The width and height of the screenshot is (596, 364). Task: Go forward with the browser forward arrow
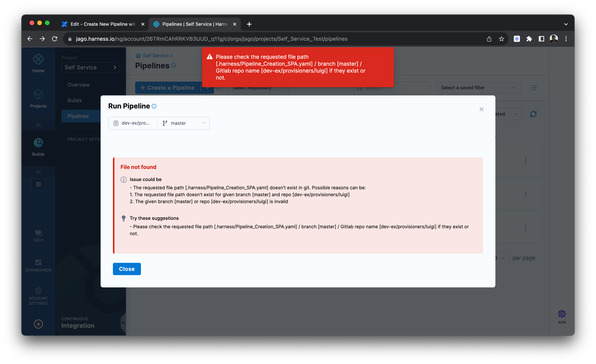(x=42, y=39)
